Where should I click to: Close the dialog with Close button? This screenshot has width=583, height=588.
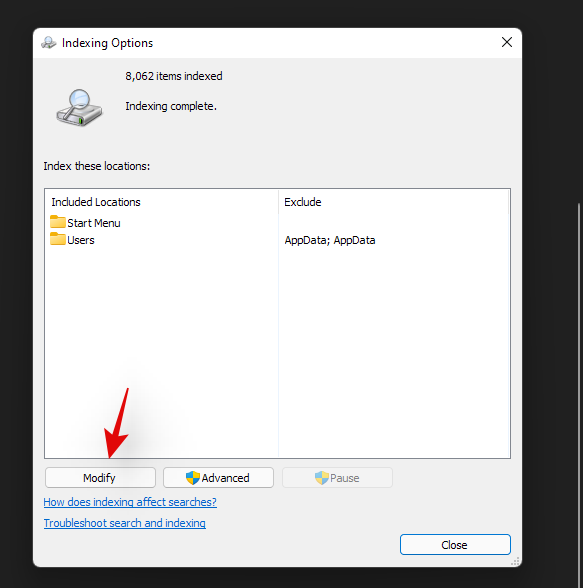[455, 544]
